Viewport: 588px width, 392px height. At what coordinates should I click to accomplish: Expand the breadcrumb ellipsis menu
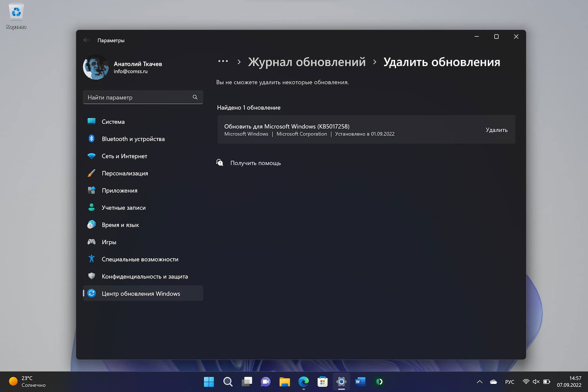tap(223, 61)
